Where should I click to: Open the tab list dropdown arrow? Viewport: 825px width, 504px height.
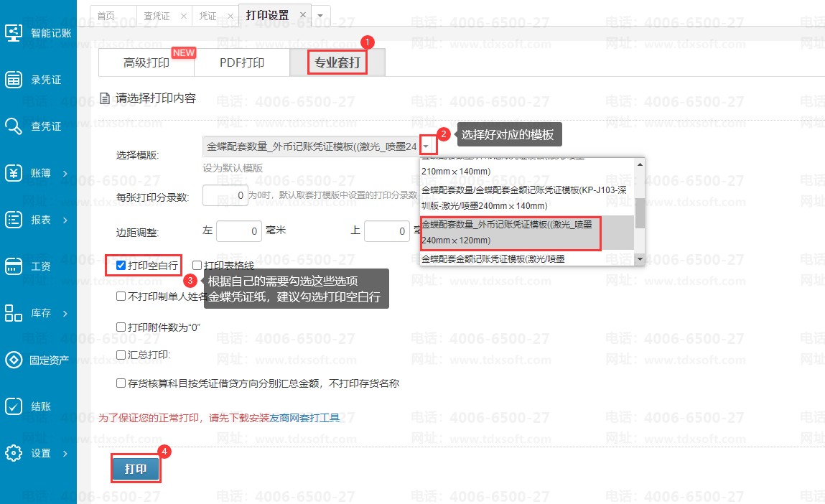[x=320, y=16]
